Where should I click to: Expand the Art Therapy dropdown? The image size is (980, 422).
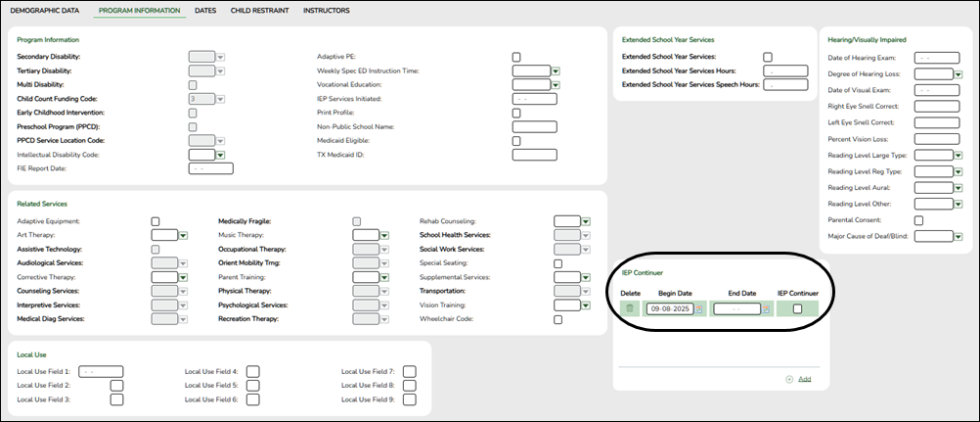point(184,236)
